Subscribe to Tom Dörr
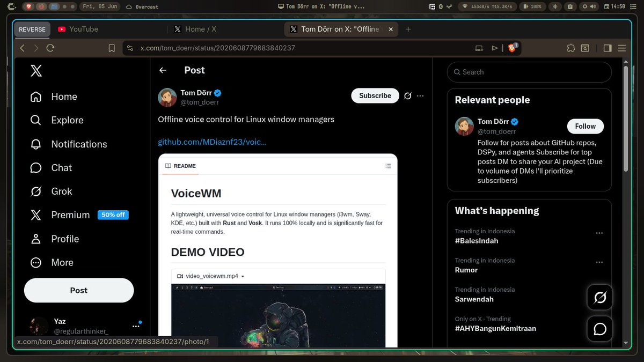The image size is (644, 362). [x=375, y=95]
